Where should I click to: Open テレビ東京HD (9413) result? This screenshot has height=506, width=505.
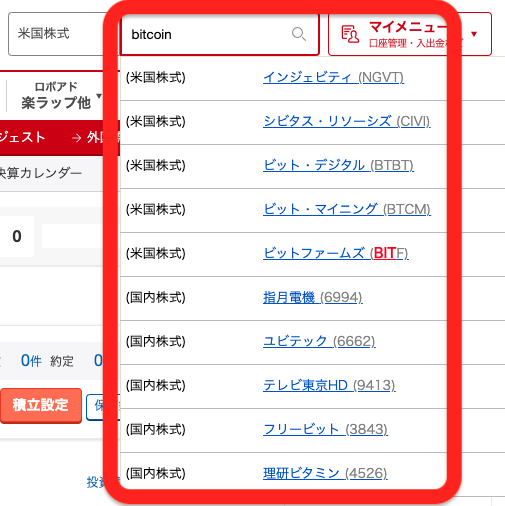point(329,386)
